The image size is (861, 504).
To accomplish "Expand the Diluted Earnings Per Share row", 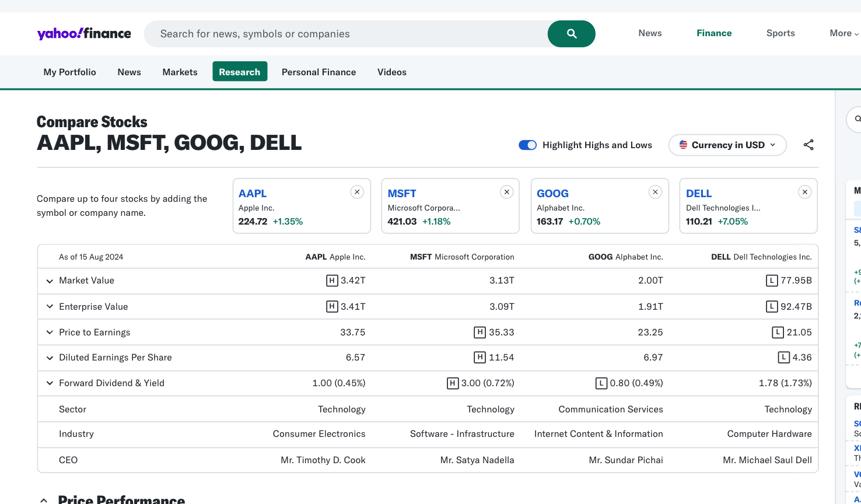I will pyautogui.click(x=50, y=358).
